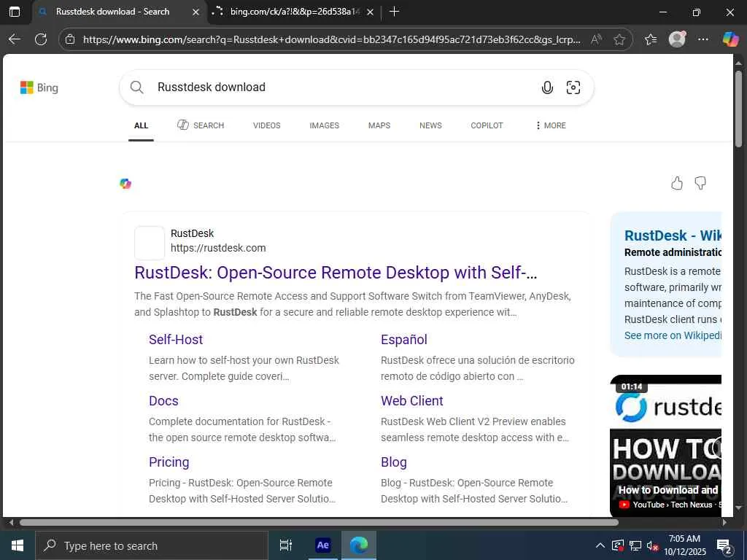Add this page to favorites star
Screen dimensions: 747x560
pyautogui.click(x=619, y=39)
